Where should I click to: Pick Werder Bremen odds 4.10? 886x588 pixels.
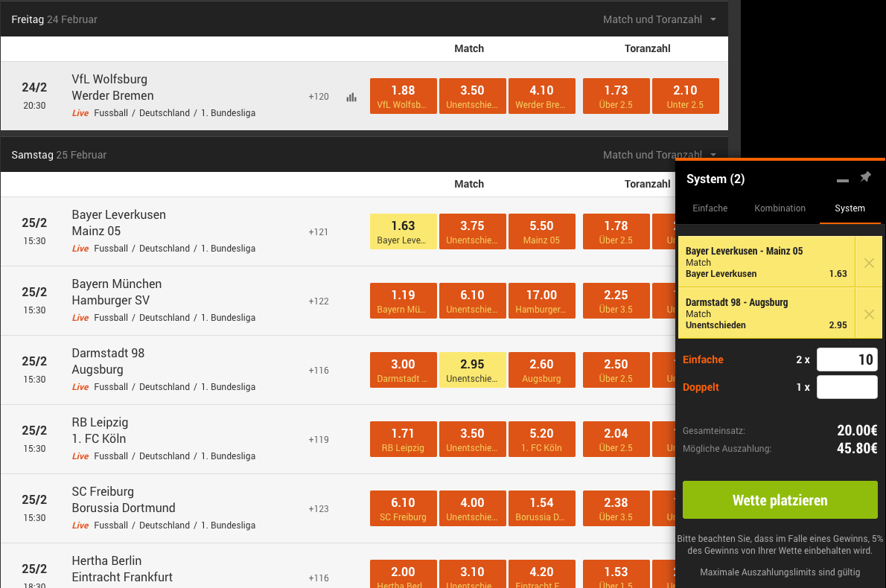(x=541, y=96)
